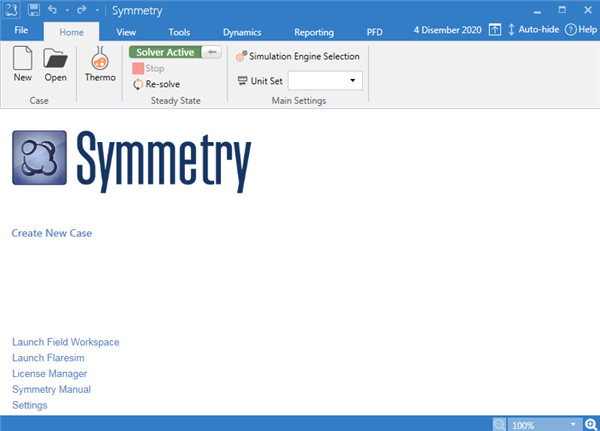600x431 pixels.
Task: Click the Save icon in title bar
Action: click(x=34, y=9)
